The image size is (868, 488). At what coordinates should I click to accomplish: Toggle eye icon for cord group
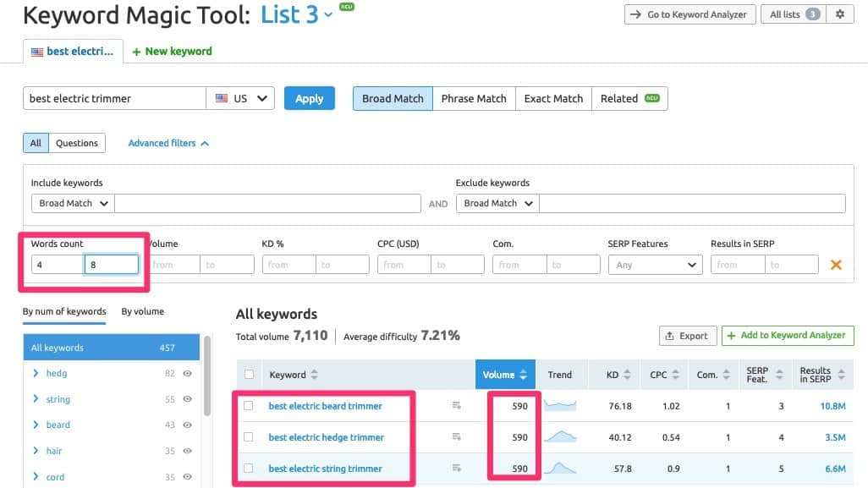point(187,476)
